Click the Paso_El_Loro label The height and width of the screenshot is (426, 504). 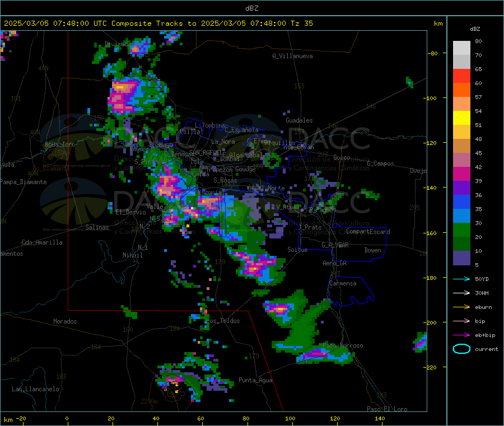click(x=387, y=409)
